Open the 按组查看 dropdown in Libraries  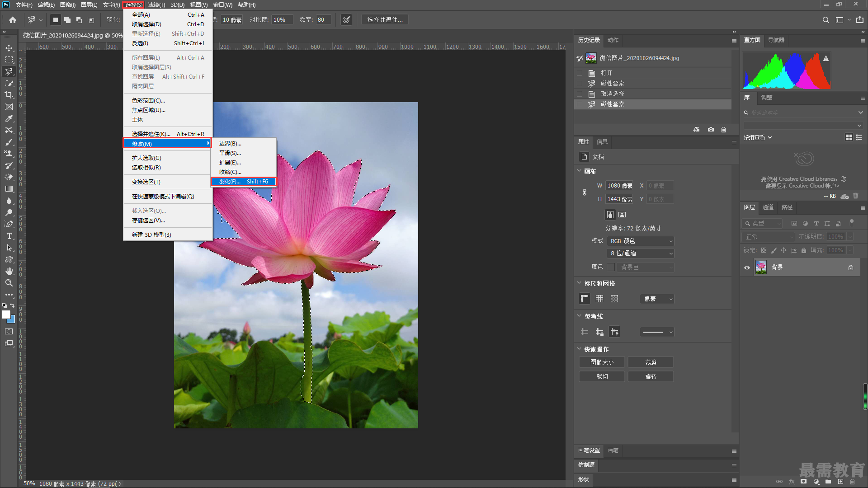(758, 137)
